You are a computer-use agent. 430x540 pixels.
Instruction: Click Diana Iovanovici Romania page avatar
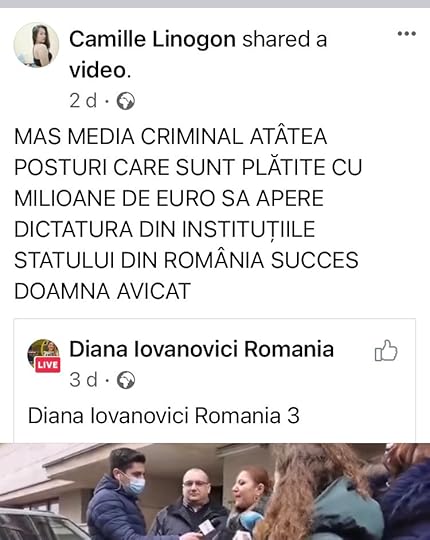click(43, 354)
